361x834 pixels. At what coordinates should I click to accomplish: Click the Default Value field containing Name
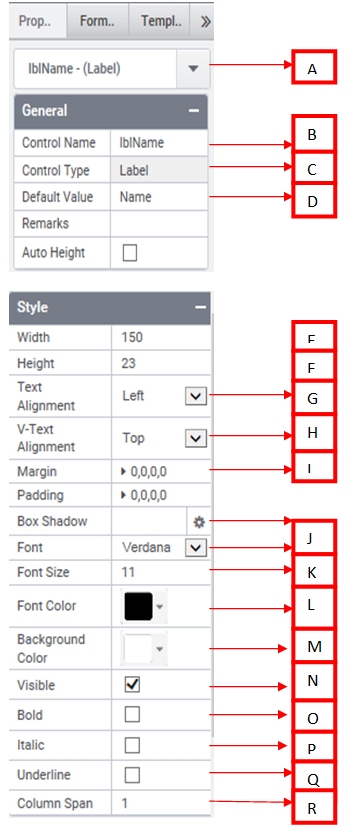pos(159,197)
